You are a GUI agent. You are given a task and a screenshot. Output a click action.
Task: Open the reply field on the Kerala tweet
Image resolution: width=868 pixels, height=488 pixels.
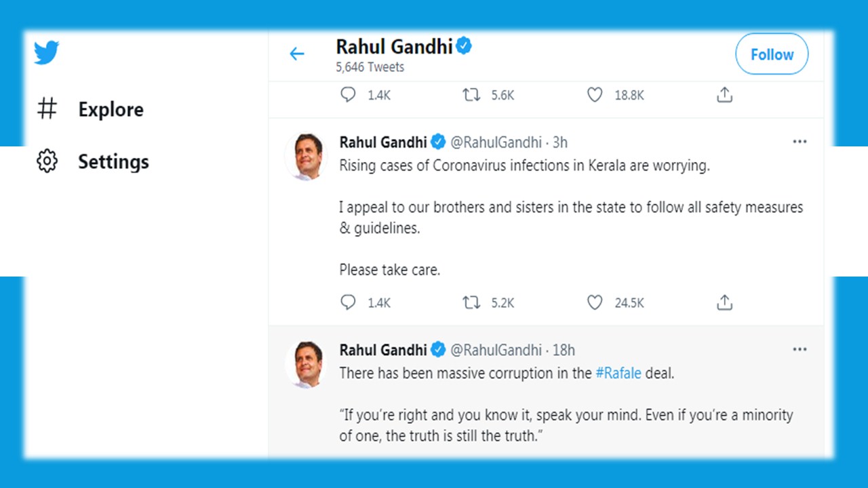coord(348,302)
